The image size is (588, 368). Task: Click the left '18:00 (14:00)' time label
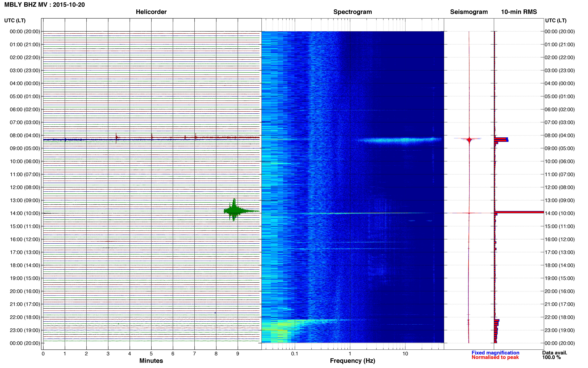(25, 265)
